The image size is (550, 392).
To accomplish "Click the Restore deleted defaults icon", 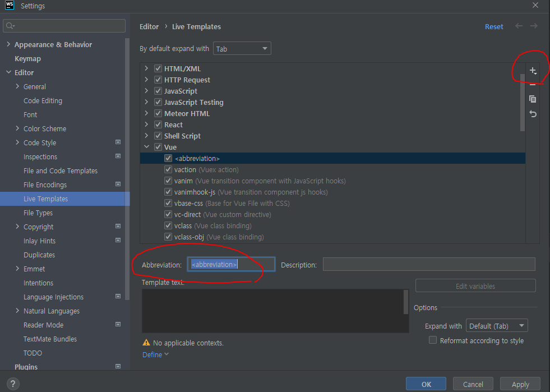I will tap(533, 114).
